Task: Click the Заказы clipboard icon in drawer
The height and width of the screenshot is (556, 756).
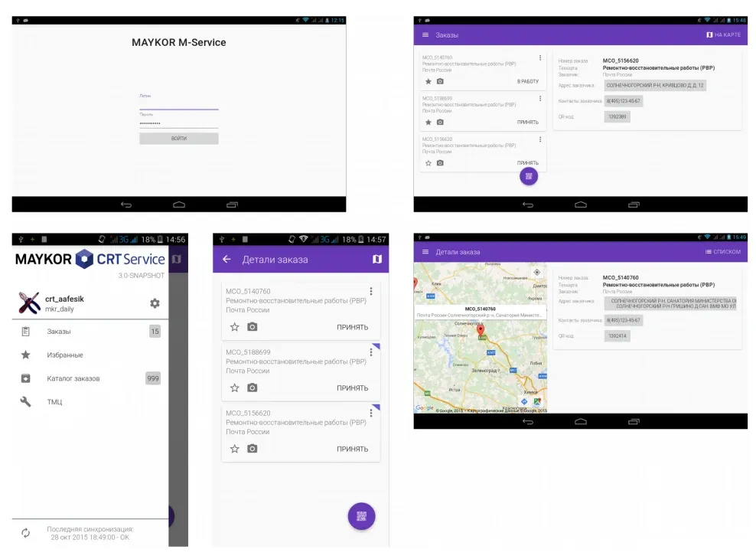Action: [x=25, y=332]
